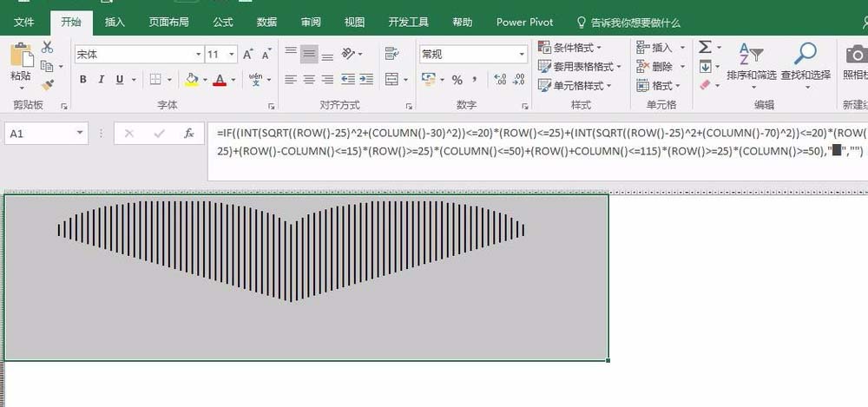
Task: Click the AutoSum sigma icon
Action: [705, 47]
